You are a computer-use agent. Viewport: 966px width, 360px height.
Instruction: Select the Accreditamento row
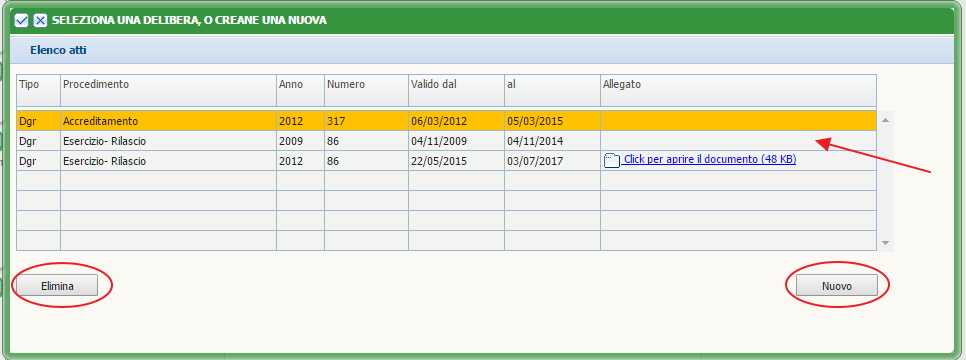tap(446, 121)
